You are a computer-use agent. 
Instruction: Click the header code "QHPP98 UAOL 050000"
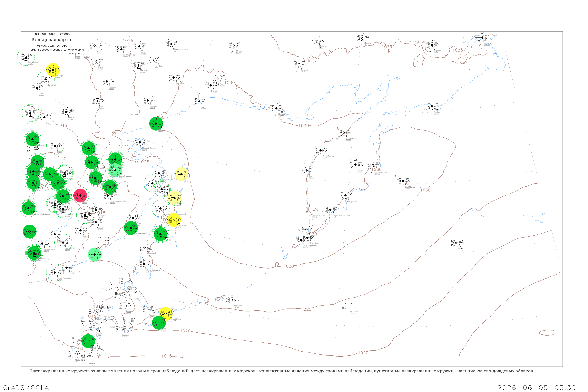pos(53,34)
